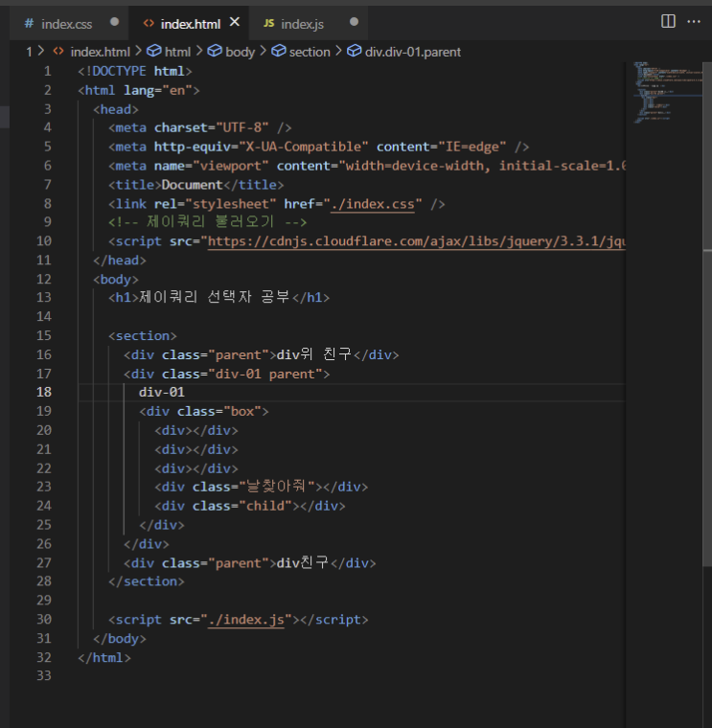Viewport: 712px width, 728px height.
Task: Click the section symbol icon in breadcrumbs
Action: coord(278,52)
